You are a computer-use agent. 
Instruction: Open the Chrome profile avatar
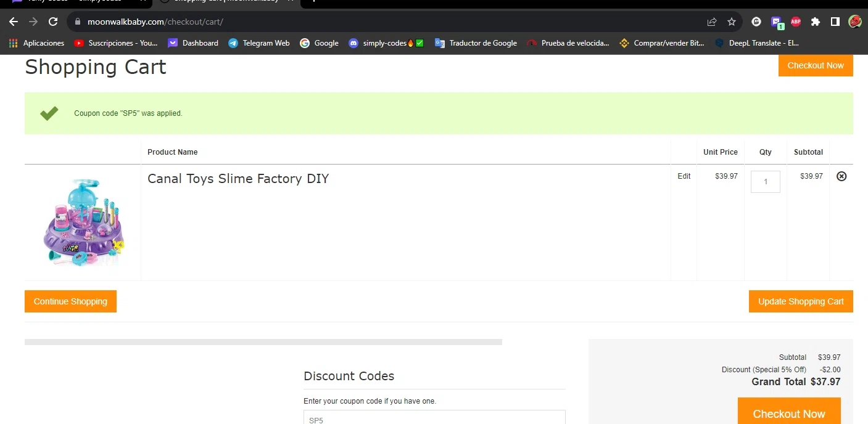click(854, 22)
